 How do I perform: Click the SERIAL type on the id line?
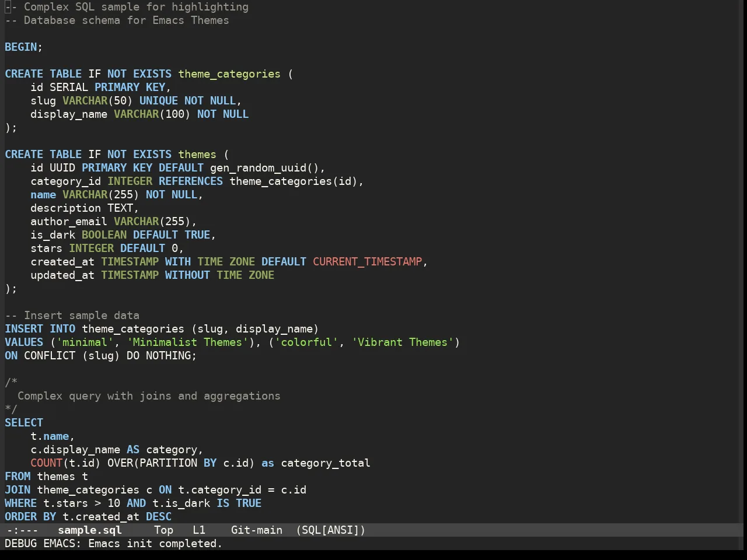69,87
